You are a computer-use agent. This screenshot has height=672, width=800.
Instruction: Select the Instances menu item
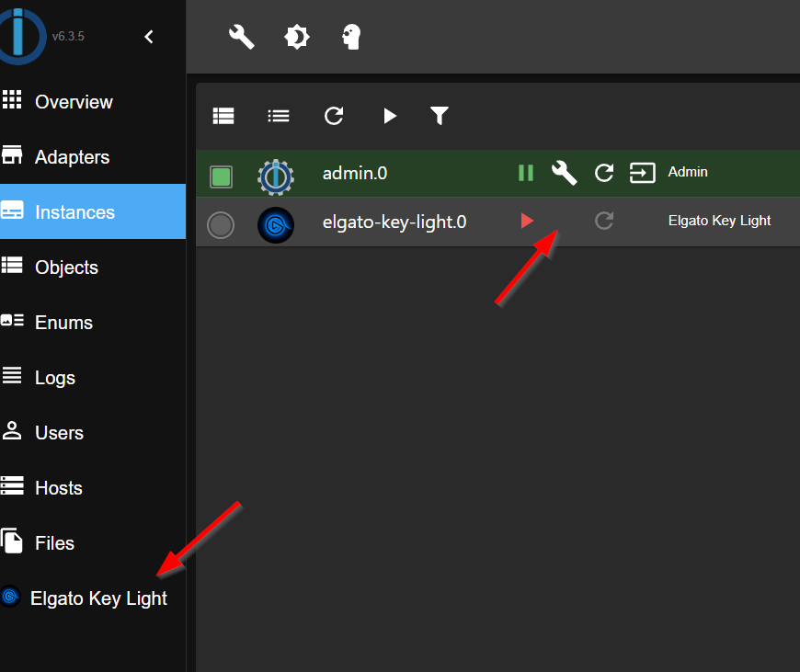click(93, 211)
